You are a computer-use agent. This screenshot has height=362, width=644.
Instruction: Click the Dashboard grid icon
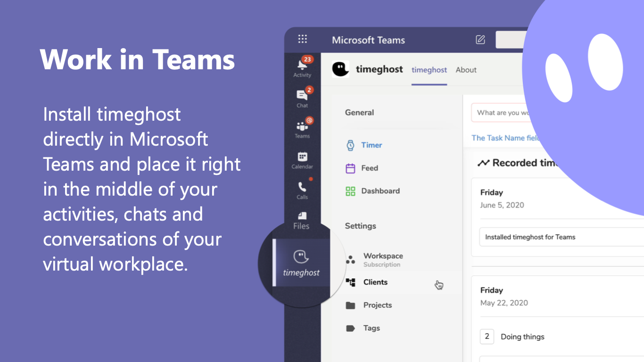pos(350,191)
